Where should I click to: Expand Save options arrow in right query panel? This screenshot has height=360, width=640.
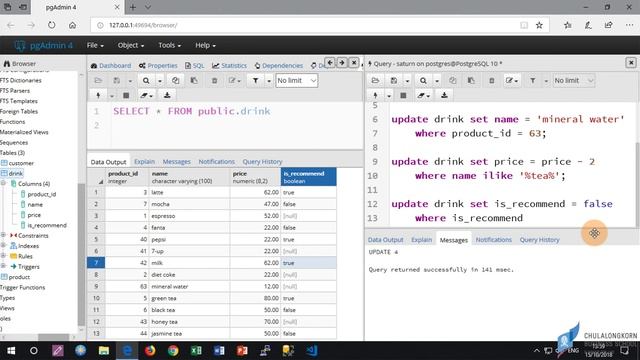click(407, 81)
